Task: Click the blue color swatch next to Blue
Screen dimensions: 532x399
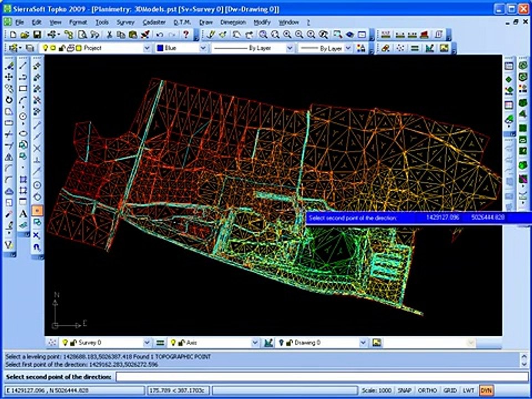Action: point(160,48)
